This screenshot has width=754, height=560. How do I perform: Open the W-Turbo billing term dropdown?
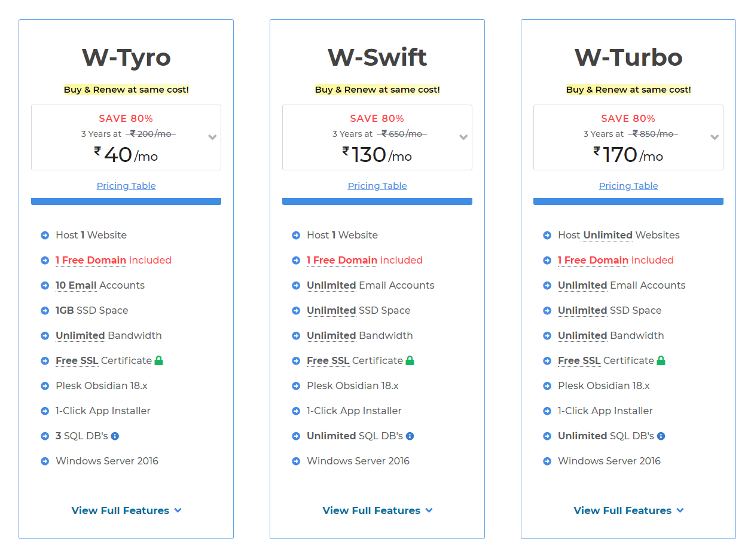pyautogui.click(x=714, y=137)
